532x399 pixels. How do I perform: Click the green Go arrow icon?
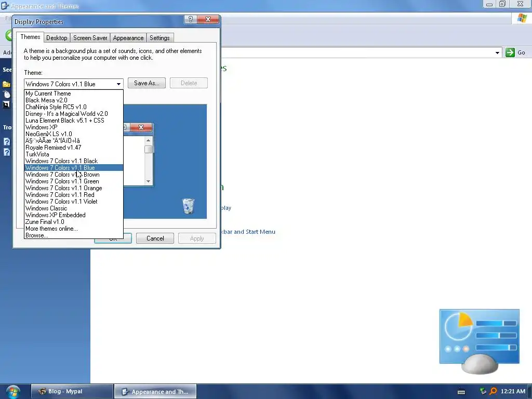pyautogui.click(x=510, y=52)
